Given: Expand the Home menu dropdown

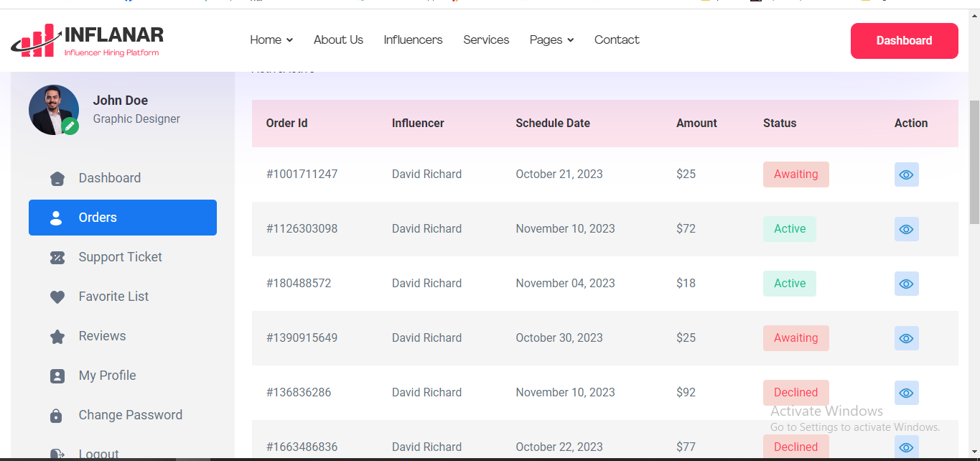Looking at the screenshot, I should coord(271,40).
